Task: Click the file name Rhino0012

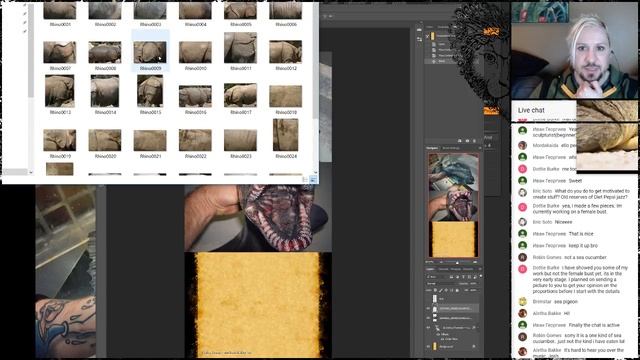Action: [x=286, y=69]
